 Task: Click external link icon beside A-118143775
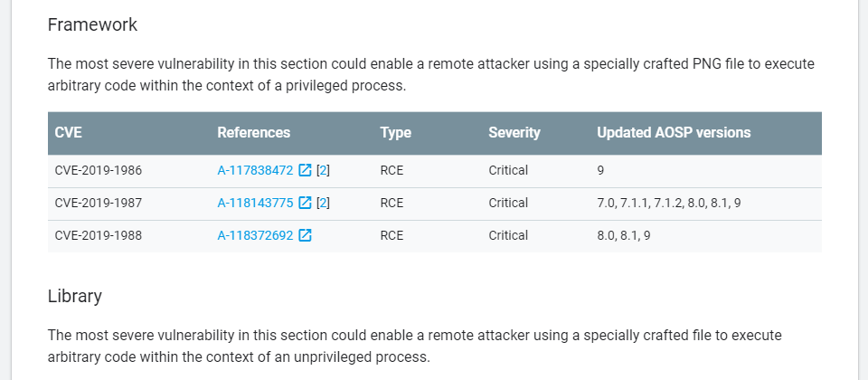click(x=305, y=204)
